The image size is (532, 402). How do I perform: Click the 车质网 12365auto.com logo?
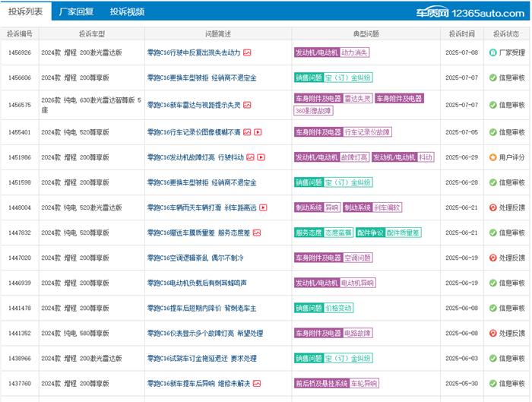(470, 13)
